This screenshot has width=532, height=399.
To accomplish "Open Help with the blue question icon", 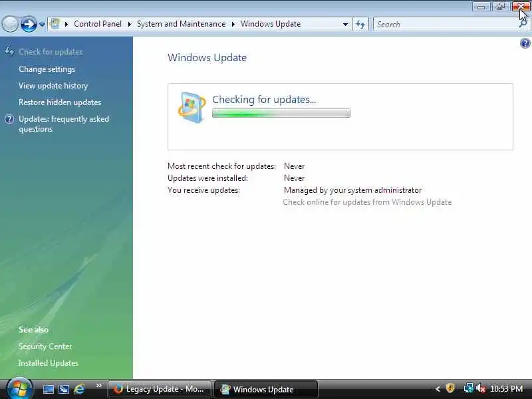I will (x=525, y=43).
